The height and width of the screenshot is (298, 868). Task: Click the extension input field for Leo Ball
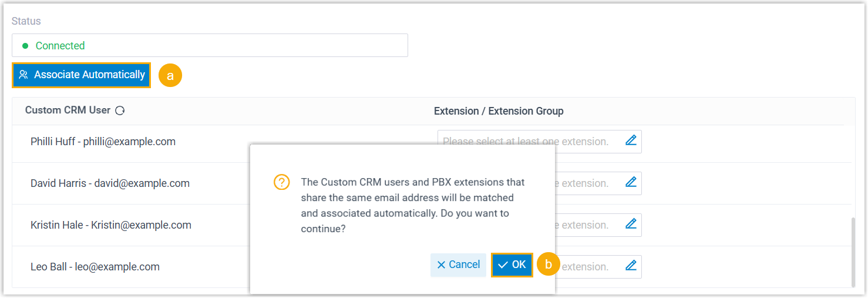click(587, 266)
